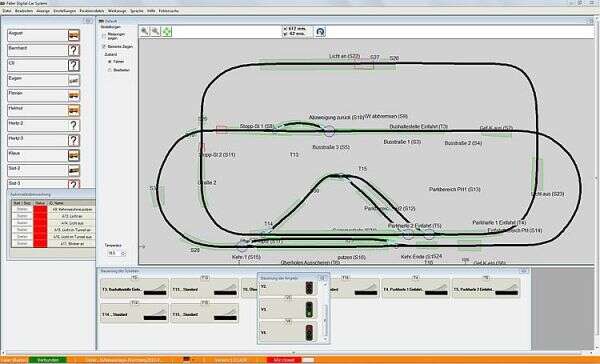Toggle the Elemente Zeigen checkbox
600x364 pixels.
104,46
